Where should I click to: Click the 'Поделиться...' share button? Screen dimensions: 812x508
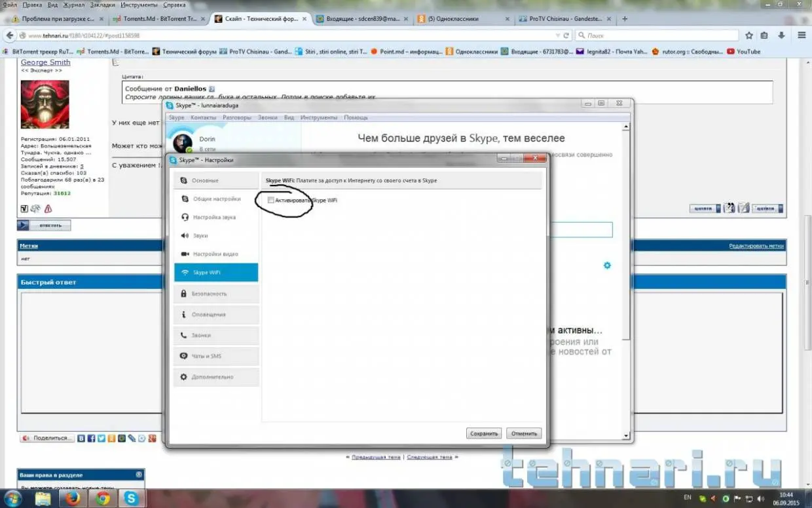pos(46,438)
